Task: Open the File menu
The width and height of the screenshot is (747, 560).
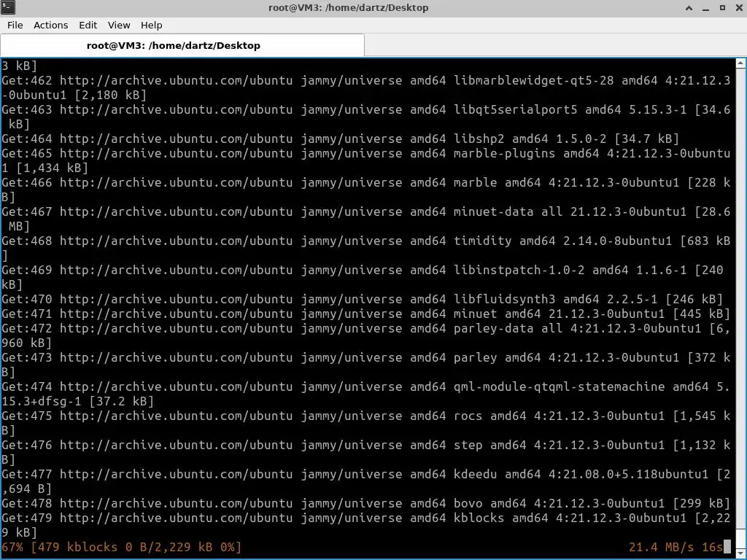Action: 15,26
